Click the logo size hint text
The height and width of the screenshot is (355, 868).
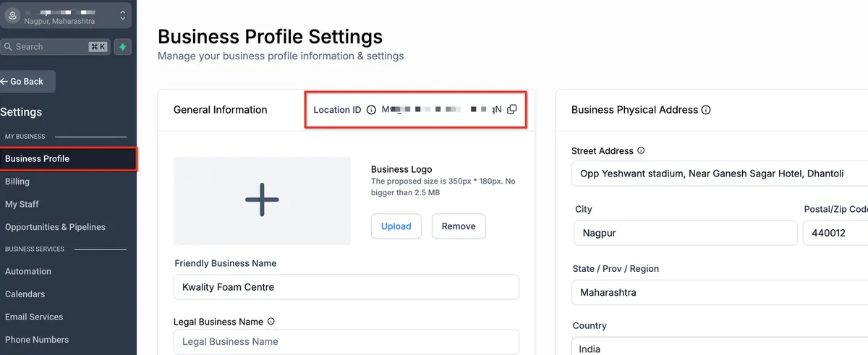click(x=443, y=187)
